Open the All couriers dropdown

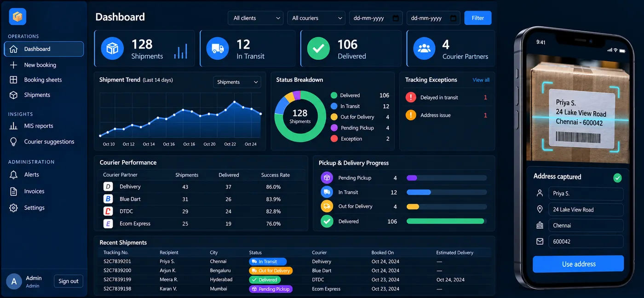(316, 18)
